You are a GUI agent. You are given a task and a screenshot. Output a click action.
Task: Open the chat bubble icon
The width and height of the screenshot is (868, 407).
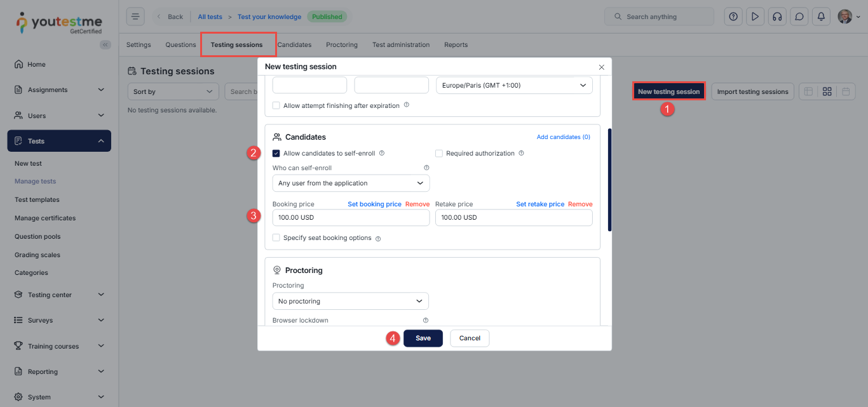799,17
